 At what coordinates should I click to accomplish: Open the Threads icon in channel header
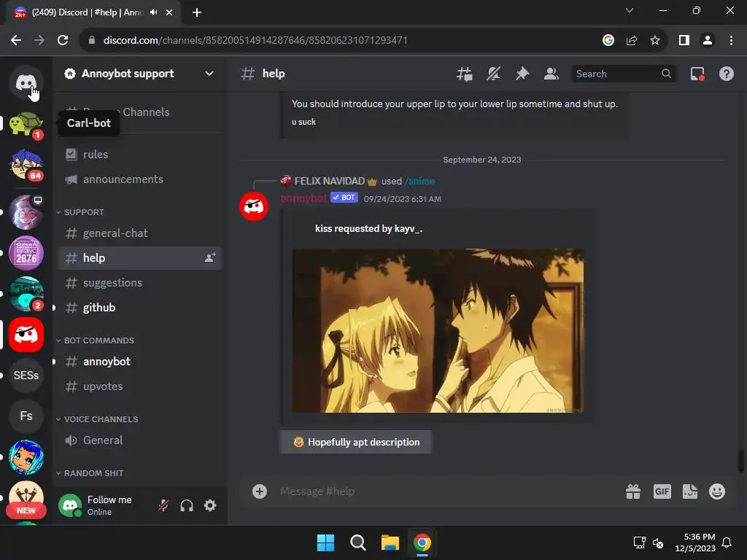tap(465, 74)
